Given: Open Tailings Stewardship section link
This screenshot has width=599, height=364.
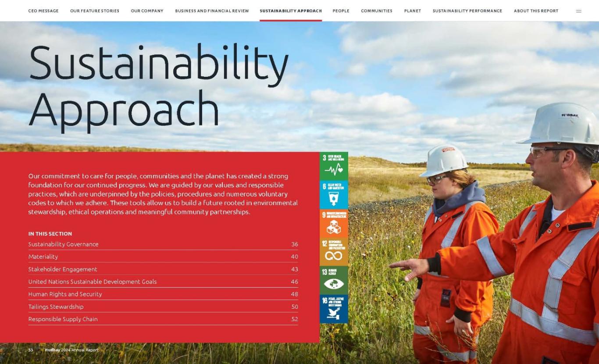Looking at the screenshot, I should (x=56, y=307).
